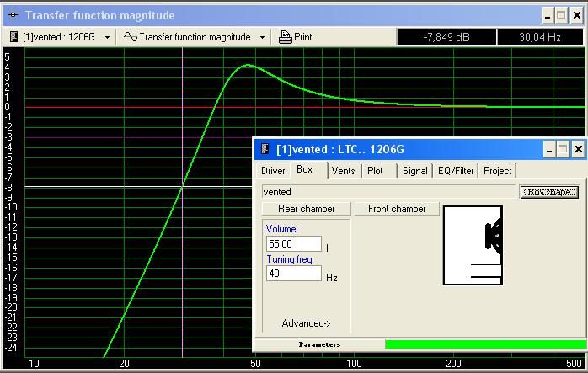
Task: Open the Vents tab
Action: (343, 170)
